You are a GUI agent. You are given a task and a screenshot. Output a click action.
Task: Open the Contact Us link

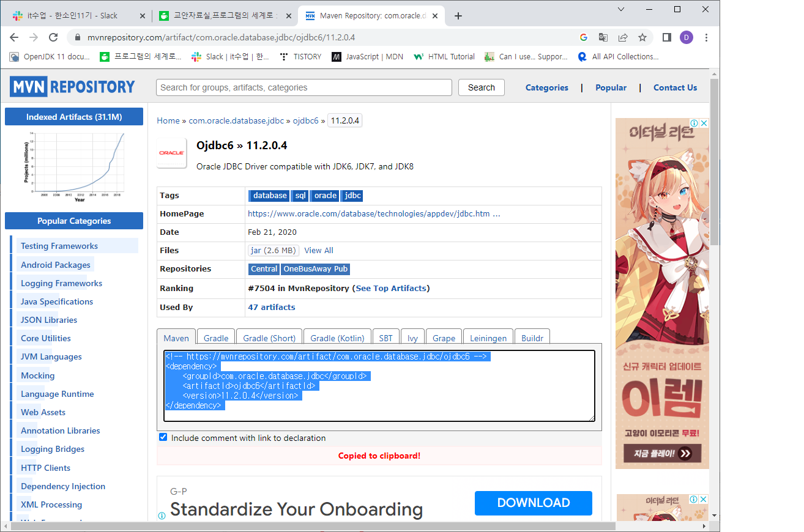click(x=675, y=87)
